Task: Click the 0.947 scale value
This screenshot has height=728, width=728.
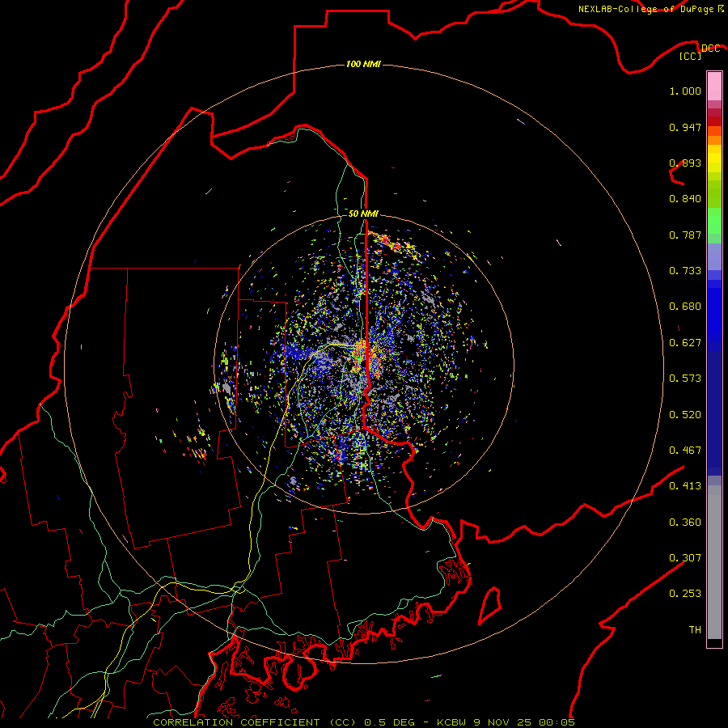Action: pos(685,127)
